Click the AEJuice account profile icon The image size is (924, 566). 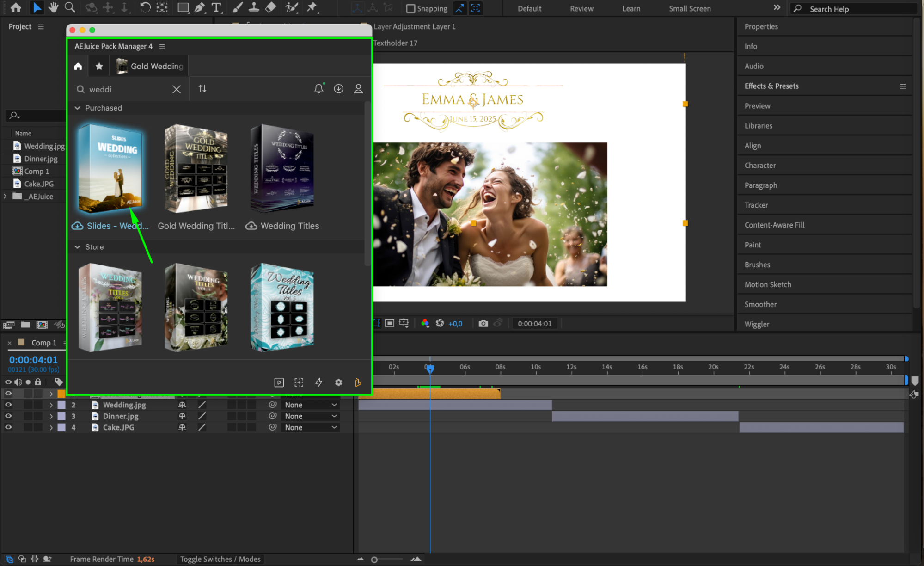pyautogui.click(x=358, y=89)
